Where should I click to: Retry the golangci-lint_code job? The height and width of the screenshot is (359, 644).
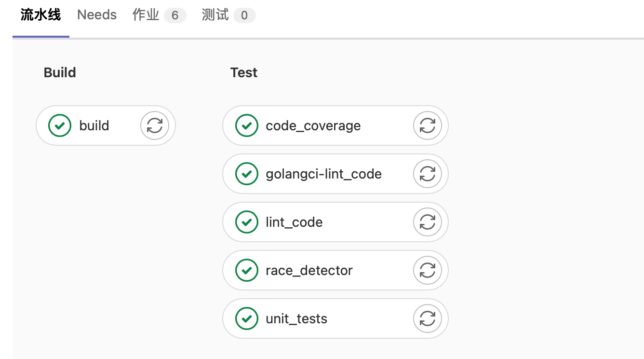[428, 174]
